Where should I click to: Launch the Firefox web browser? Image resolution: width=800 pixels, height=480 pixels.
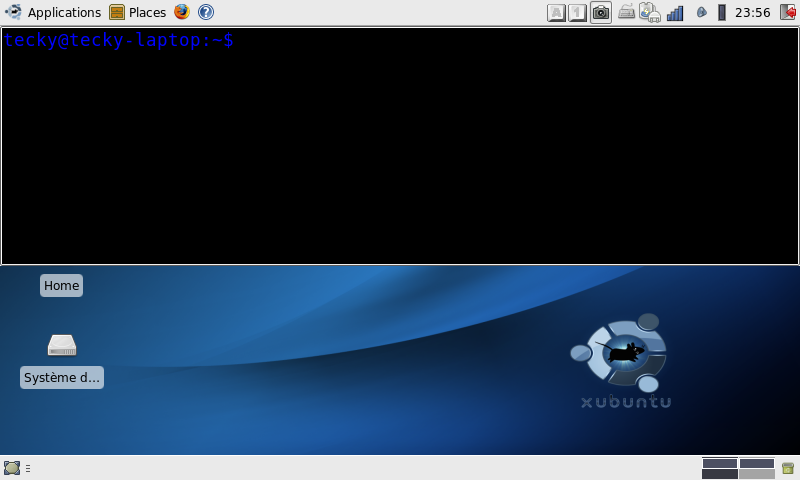pos(182,12)
